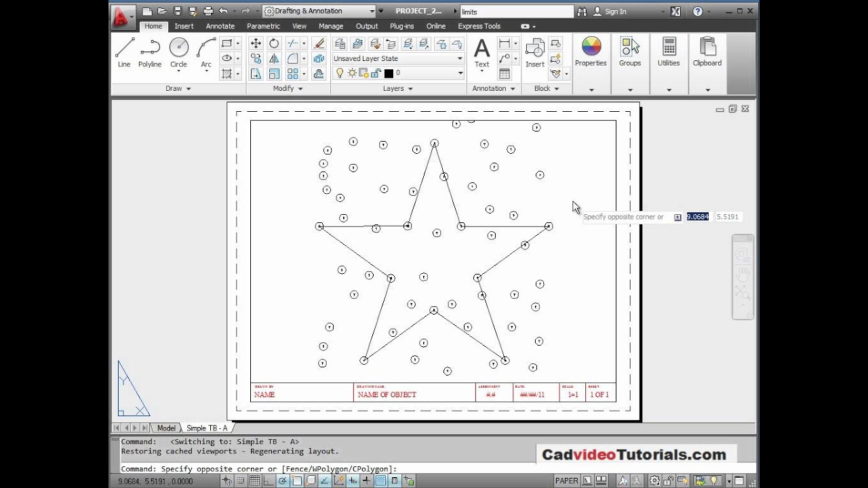Expand the Modify panel

288,89
